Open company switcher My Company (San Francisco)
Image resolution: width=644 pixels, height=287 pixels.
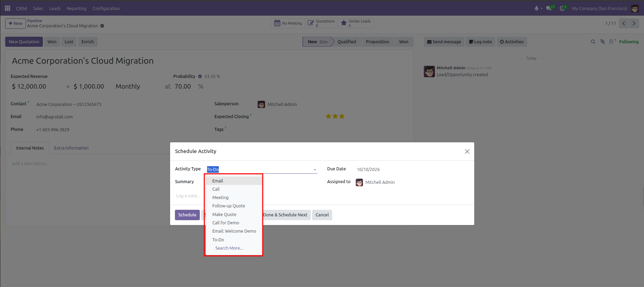point(599,9)
